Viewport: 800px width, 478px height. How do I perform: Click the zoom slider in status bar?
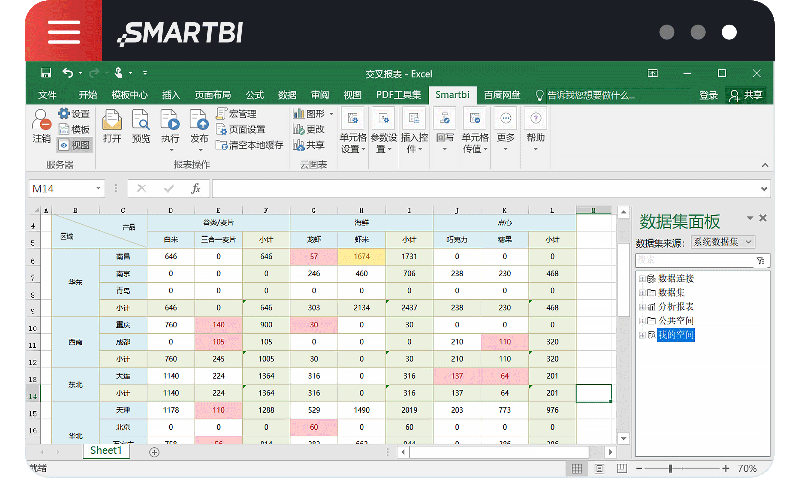[690, 468]
